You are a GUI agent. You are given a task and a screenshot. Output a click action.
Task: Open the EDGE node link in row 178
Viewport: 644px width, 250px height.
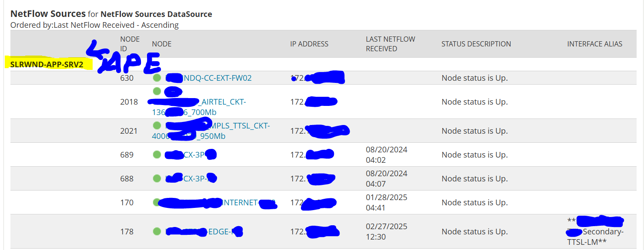[x=204, y=231]
